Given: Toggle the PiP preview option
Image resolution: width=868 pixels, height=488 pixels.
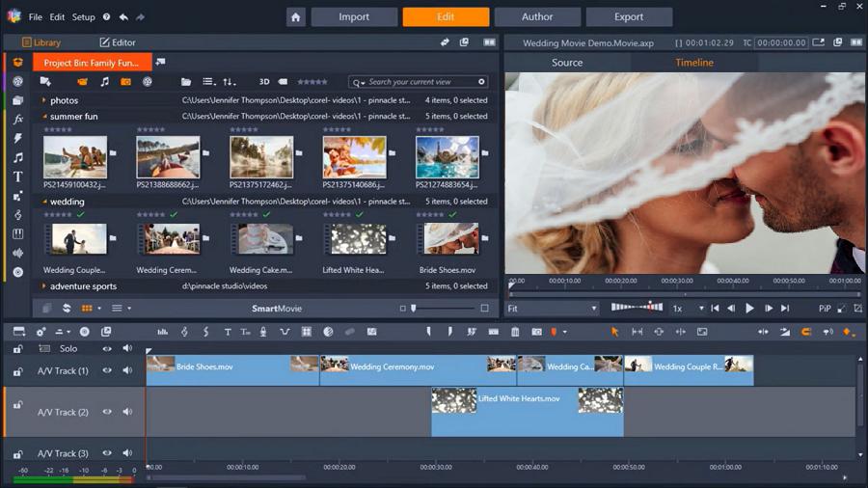Looking at the screenshot, I should 825,309.
